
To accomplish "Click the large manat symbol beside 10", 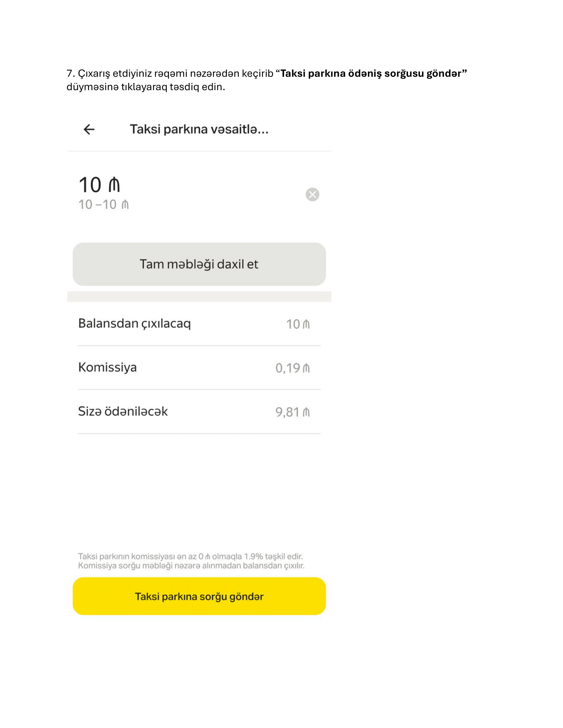I will (114, 185).
